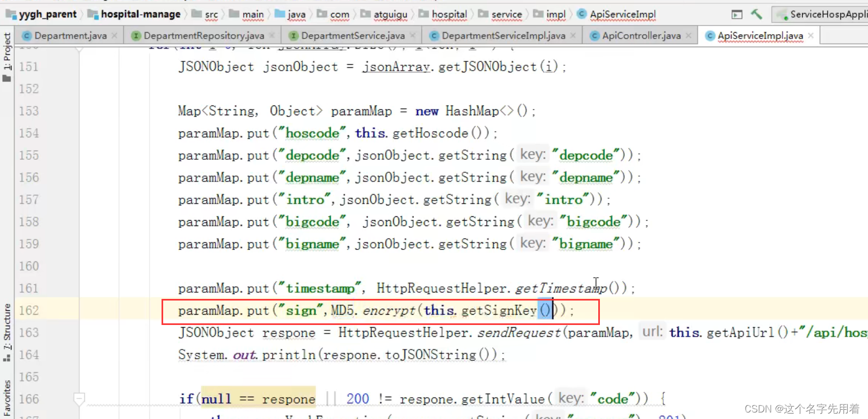Click the Build Project hammer icon
Image resolution: width=868 pixels, height=419 pixels.
(x=757, y=15)
